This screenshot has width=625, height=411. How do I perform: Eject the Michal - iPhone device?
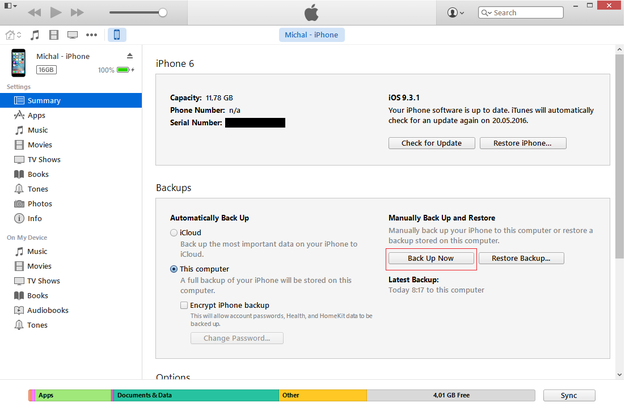pos(130,56)
